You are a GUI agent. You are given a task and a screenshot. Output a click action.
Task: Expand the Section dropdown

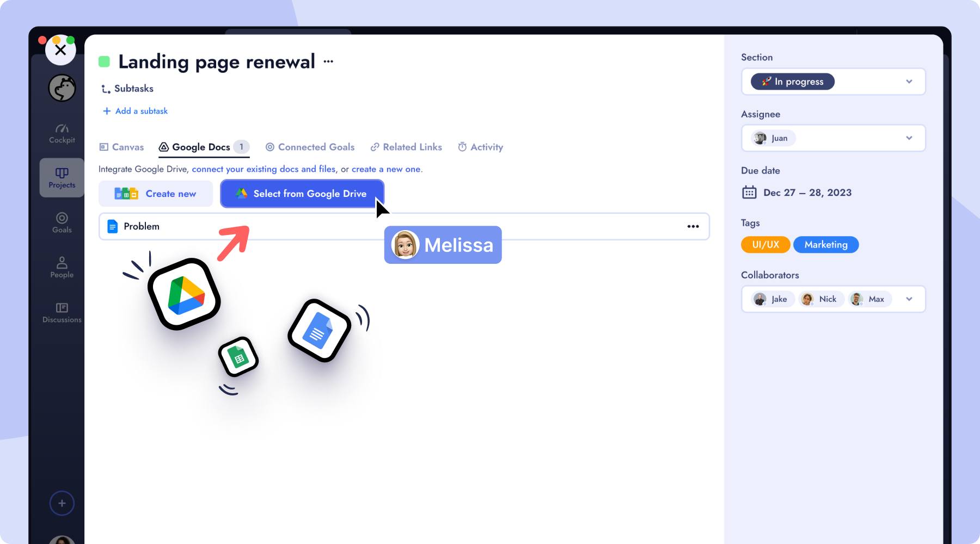(x=909, y=82)
